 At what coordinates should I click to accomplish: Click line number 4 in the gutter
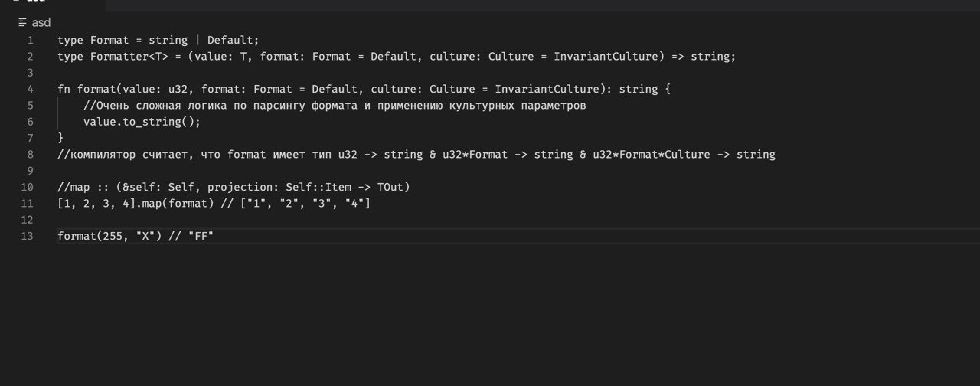pyautogui.click(x=30, y=89)
